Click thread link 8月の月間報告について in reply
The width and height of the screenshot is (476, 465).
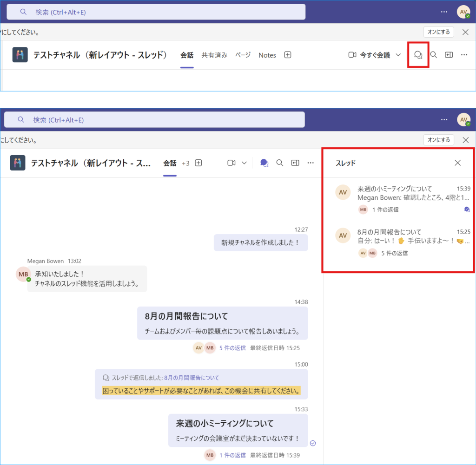192,378
